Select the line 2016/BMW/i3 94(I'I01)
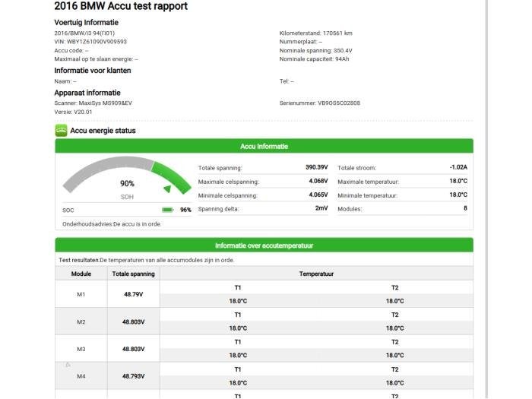Viewport: 532px width, 399px height. click(84, 33)
